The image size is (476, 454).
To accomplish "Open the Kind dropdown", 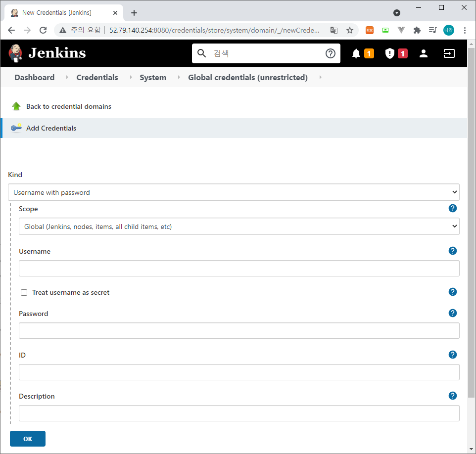I will 234,192.
